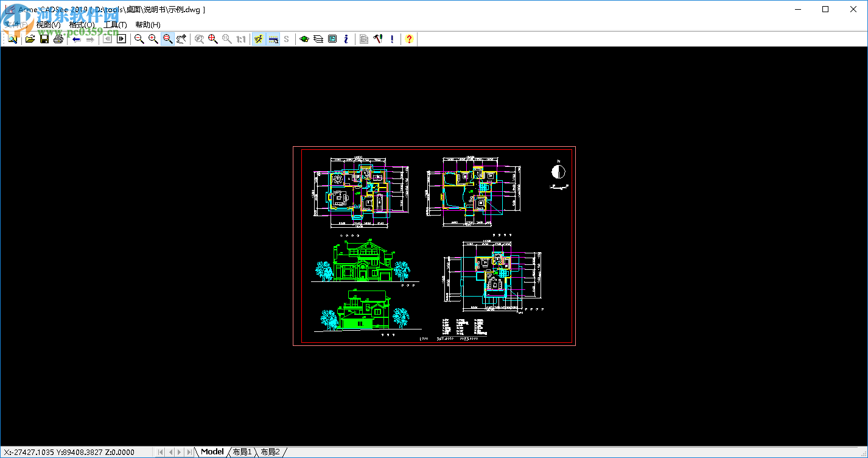Click the second floor plan drawing
Screen dimensions: 868x458
coord(474,192)
